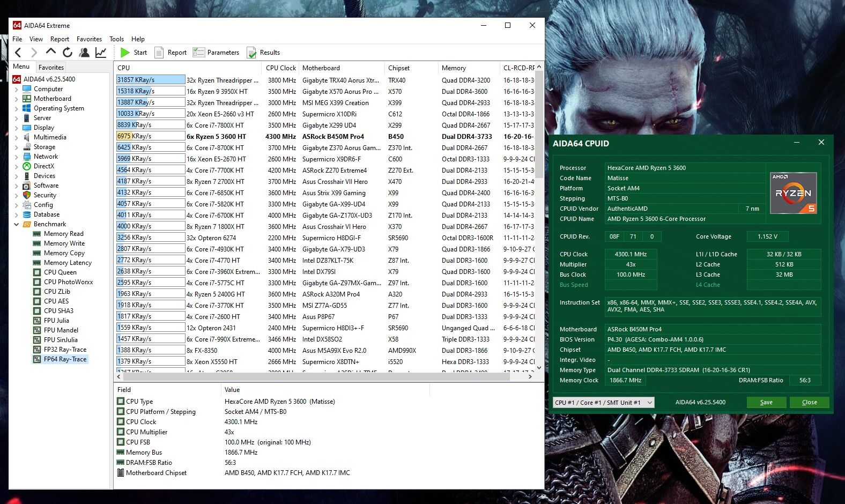Viewport: 845px width, 504px height.
Task: Go back with the left arrow toolbar icon
Action: [18, 53]
